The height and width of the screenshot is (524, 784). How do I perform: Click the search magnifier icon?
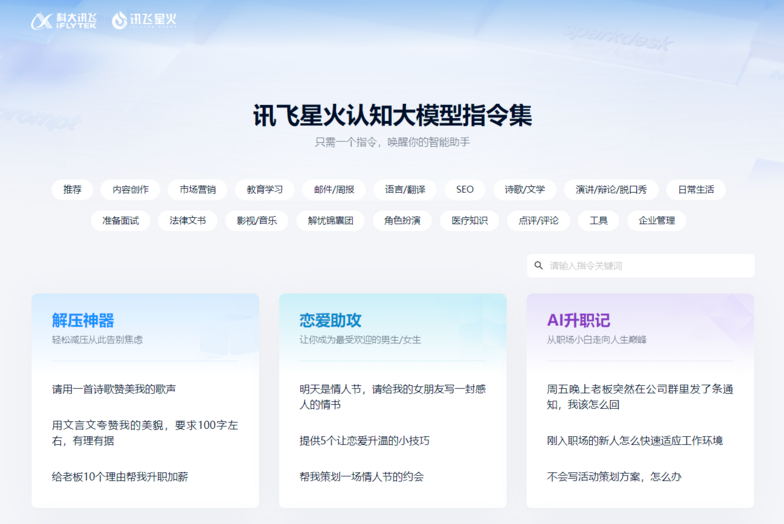click(538, 266)
